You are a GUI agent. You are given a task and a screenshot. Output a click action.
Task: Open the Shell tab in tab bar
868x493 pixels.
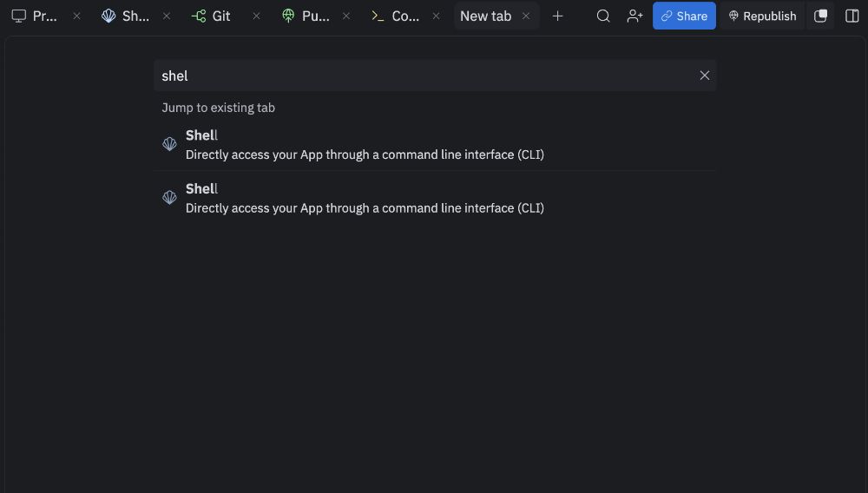(128, 16)
